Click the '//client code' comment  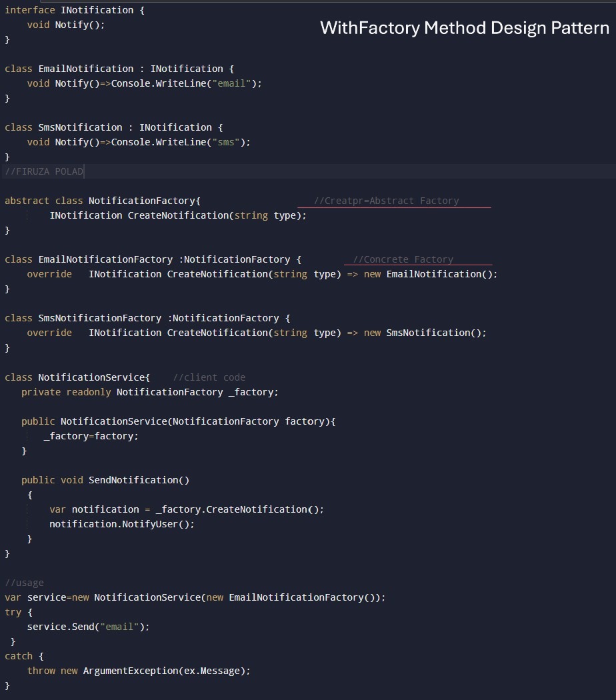(x=209, y=377)
